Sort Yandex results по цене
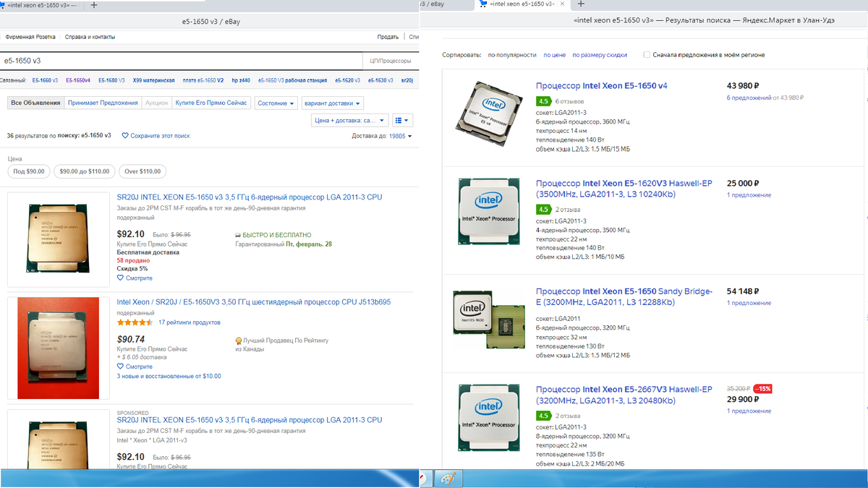The image size is (868, 488). click(554, 55)
